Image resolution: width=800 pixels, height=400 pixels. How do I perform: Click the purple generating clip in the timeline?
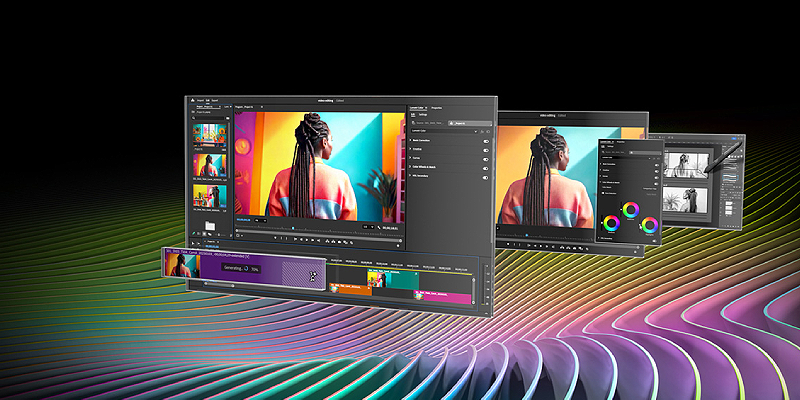(265, 270)
